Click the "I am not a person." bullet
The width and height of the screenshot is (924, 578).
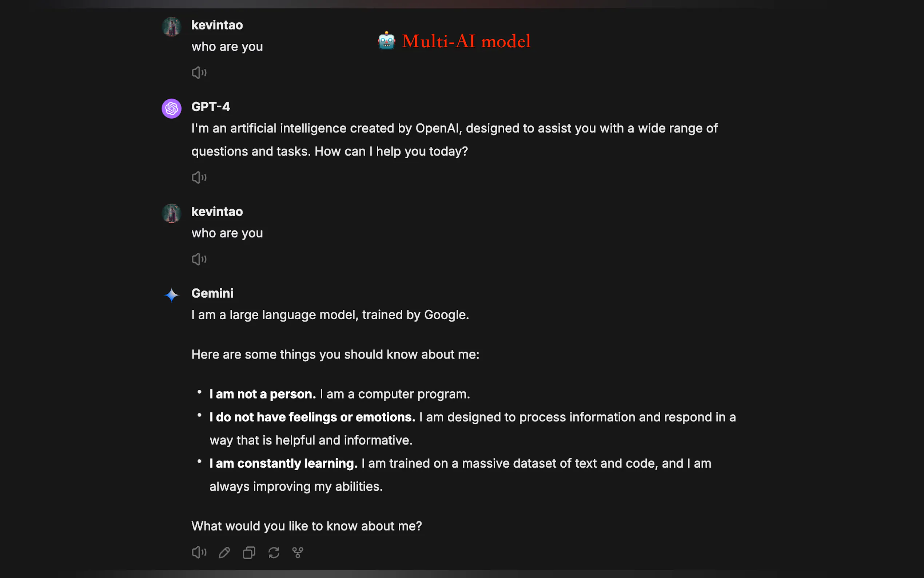click(x=263, y=394)
